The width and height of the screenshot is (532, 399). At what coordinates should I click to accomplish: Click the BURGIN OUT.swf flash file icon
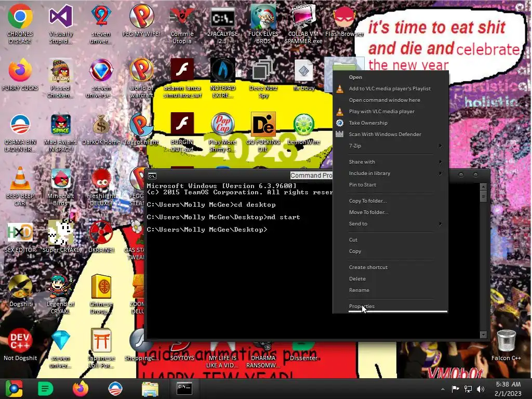tap(182, 132)
